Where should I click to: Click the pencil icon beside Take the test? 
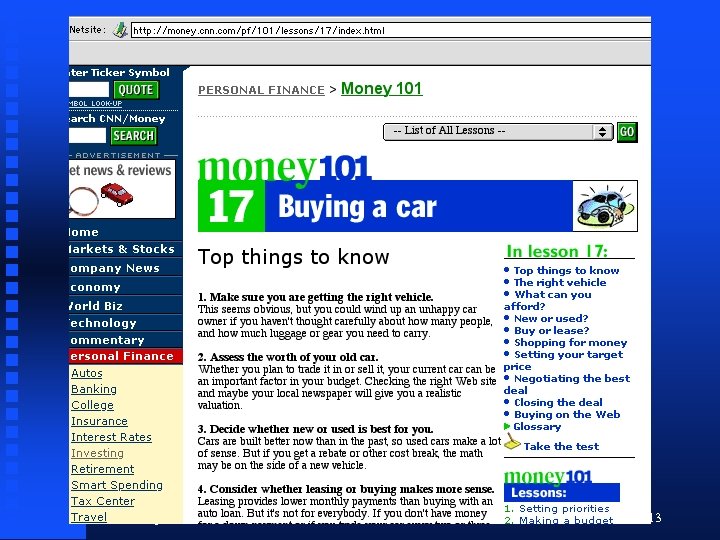point(512,442)
